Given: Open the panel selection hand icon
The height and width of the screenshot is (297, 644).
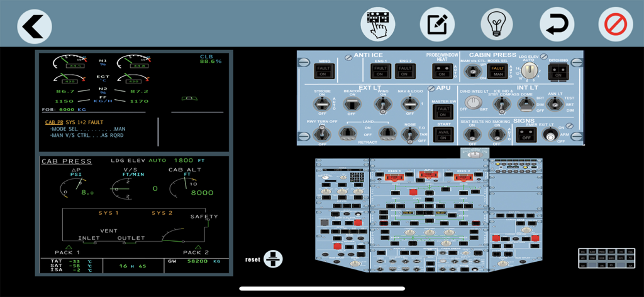Looking at the screenshot, I should coord(377,25).
